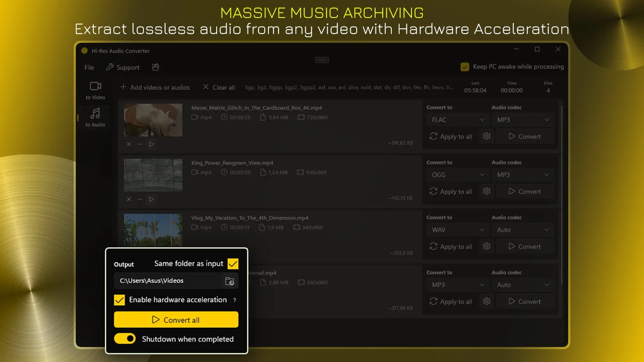644x362 pixels.
Task: Open Audio codec dropdown for King_Power_Rangnam_View
Action: (523, 175)
